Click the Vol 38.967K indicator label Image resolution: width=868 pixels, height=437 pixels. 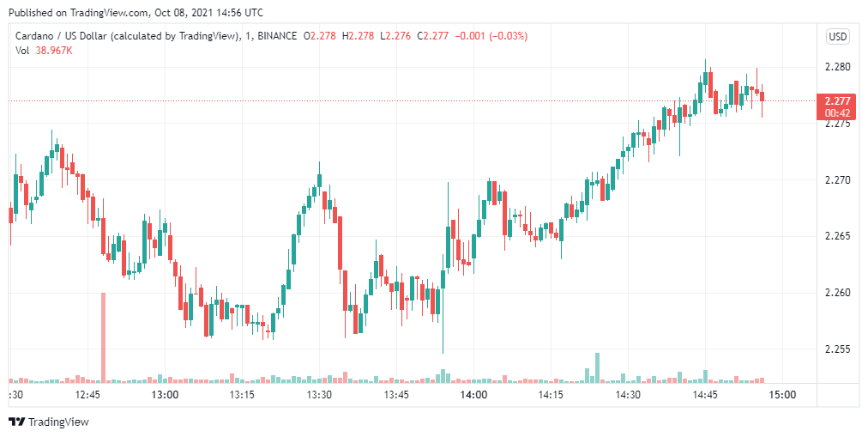pyautogui.click(x=44, y=51)
